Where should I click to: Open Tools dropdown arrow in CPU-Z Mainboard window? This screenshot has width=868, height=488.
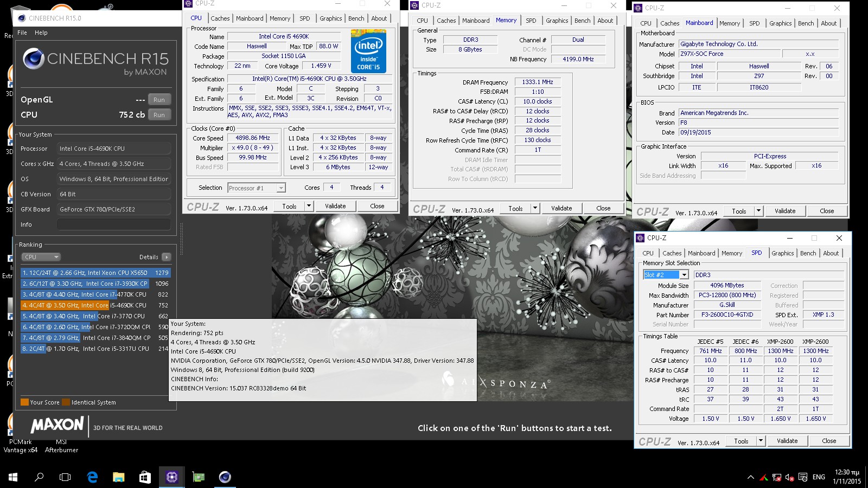click(x=758, y=211)
